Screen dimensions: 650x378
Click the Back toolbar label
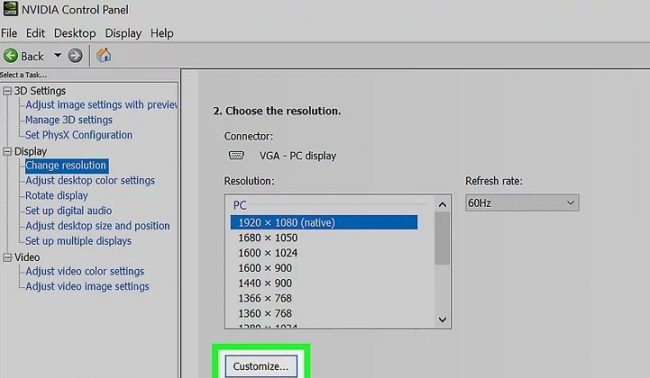(x=32, y=56)
